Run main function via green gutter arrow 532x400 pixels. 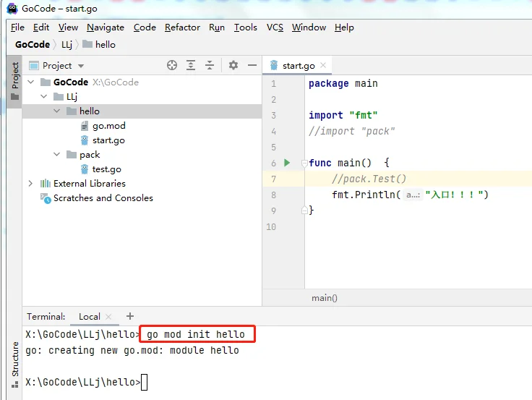point(287,163)
